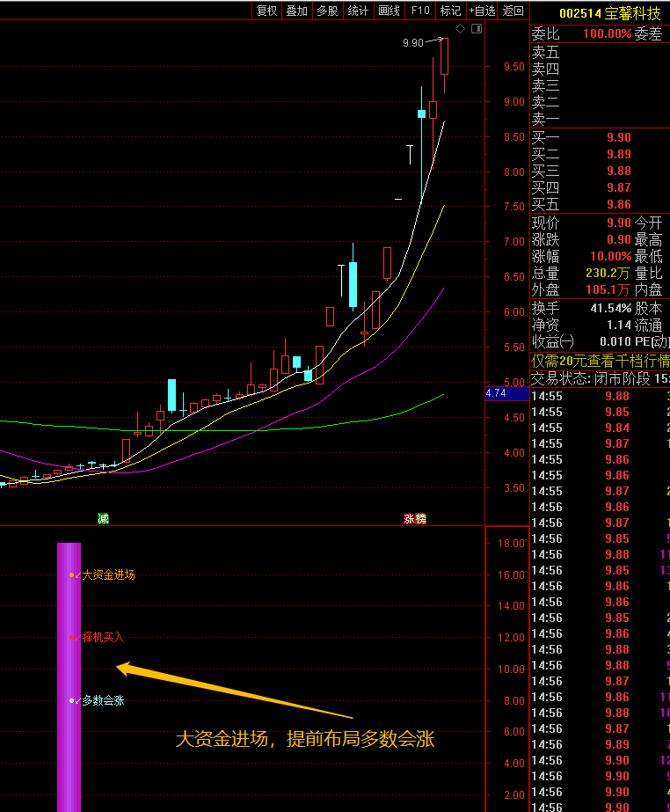Click the green 减 marker under chart

click(x=103, y=518)
